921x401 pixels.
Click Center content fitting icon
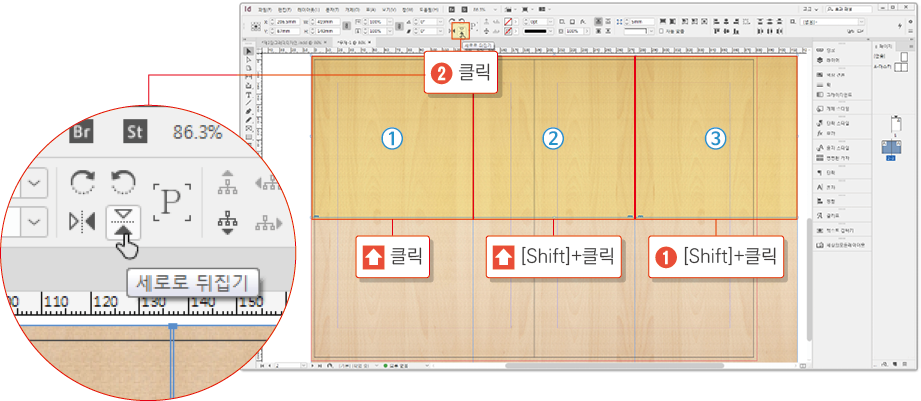coord(704,21)
